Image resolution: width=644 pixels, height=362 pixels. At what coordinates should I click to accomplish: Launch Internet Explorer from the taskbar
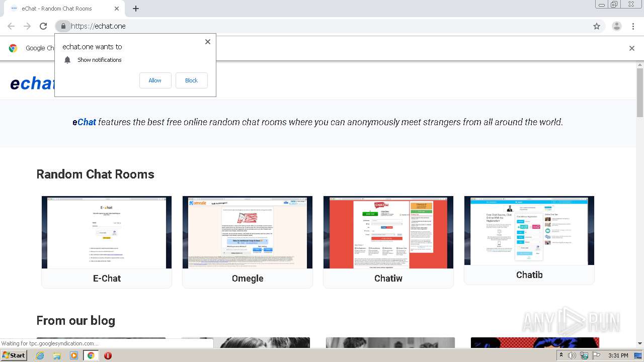click(x=40, y=355)
